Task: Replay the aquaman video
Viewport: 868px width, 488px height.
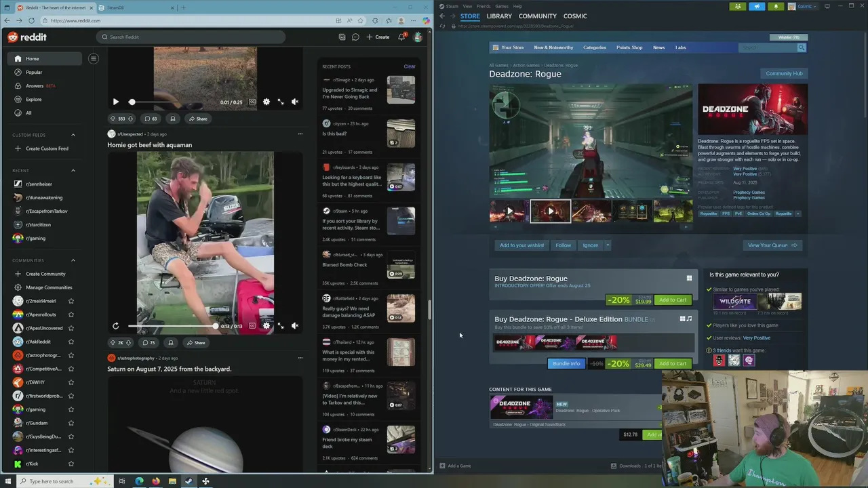Action: 115,326
